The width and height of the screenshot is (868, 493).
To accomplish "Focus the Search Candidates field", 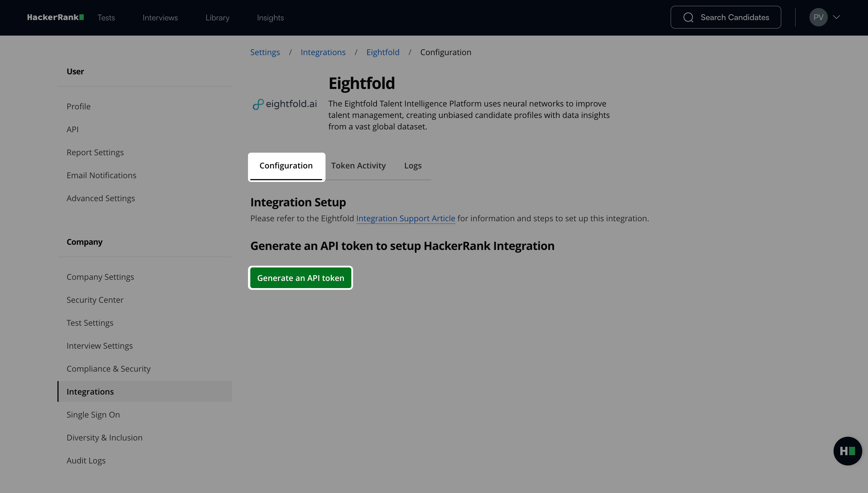I will pos(726,17).
